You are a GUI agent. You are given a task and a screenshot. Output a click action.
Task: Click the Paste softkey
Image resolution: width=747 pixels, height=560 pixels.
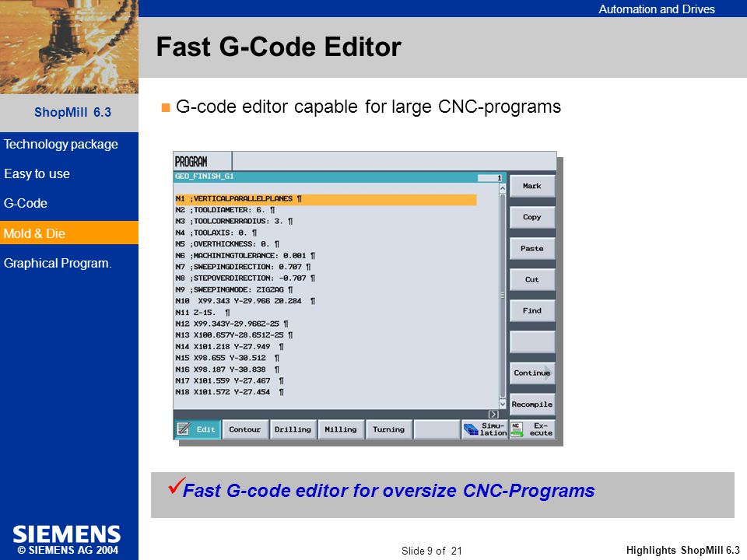pyautogui.click(x=532, y=249)
